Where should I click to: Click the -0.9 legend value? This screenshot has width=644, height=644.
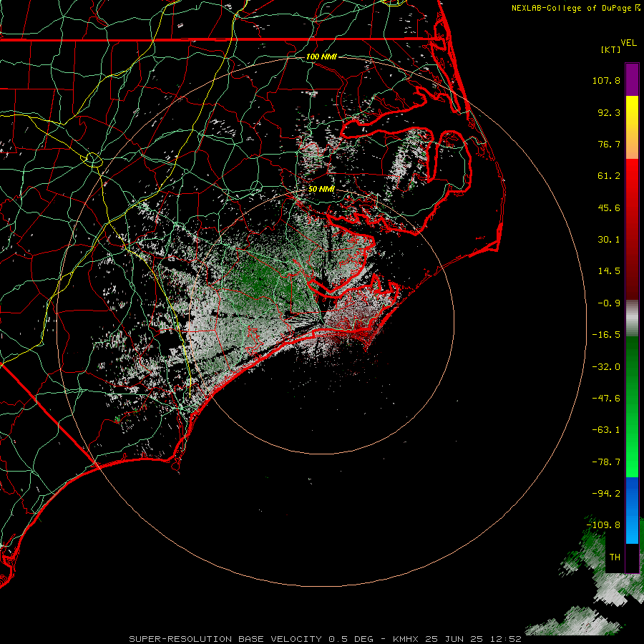pos(609,303)
